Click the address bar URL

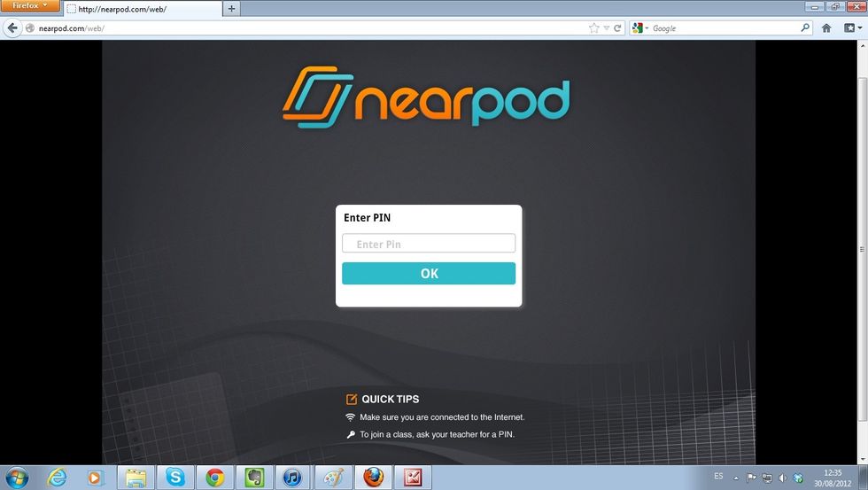71,28
